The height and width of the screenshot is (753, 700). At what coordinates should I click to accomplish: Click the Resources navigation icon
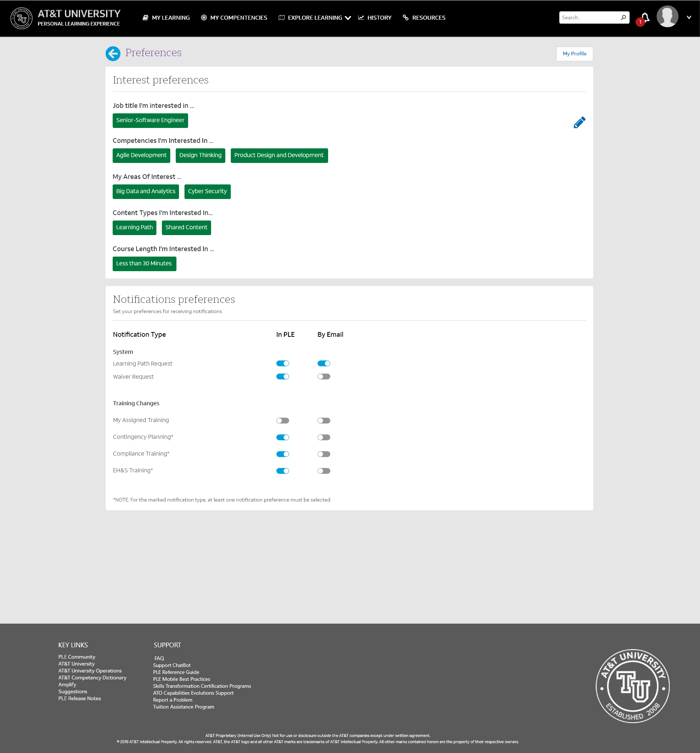pyautogui.click(x=404, y=16)
